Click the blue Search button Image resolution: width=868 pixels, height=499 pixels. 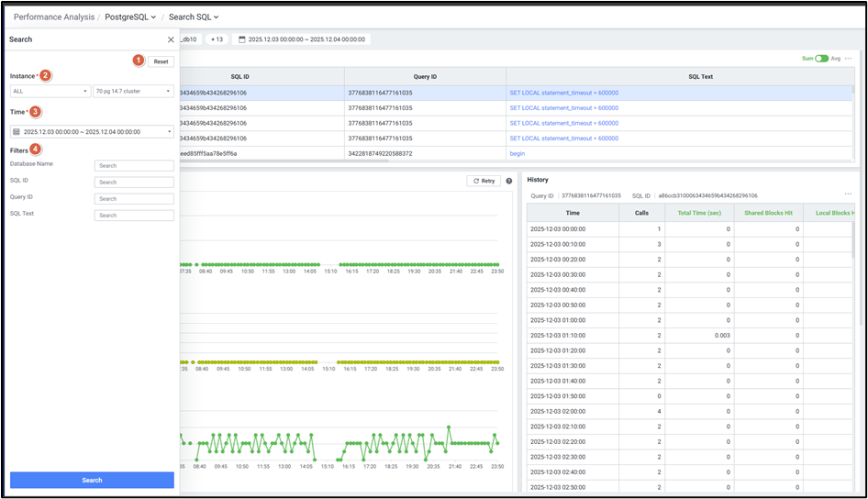(92, 480)
